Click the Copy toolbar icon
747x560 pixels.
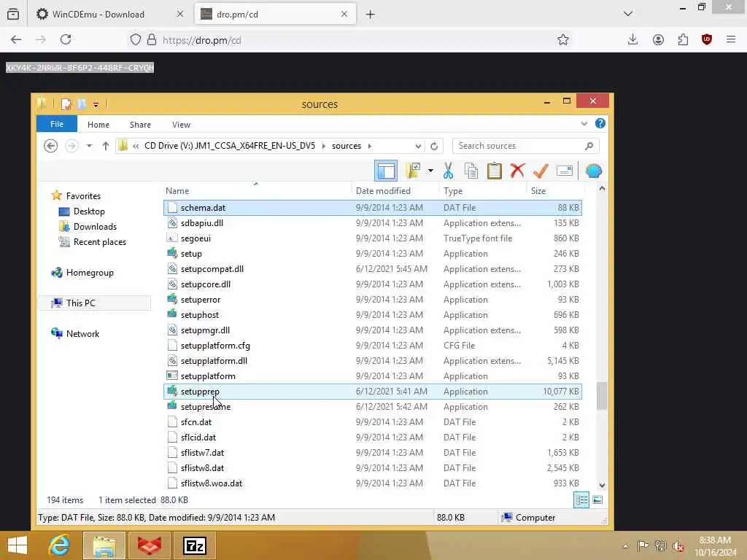click(471, 171)
